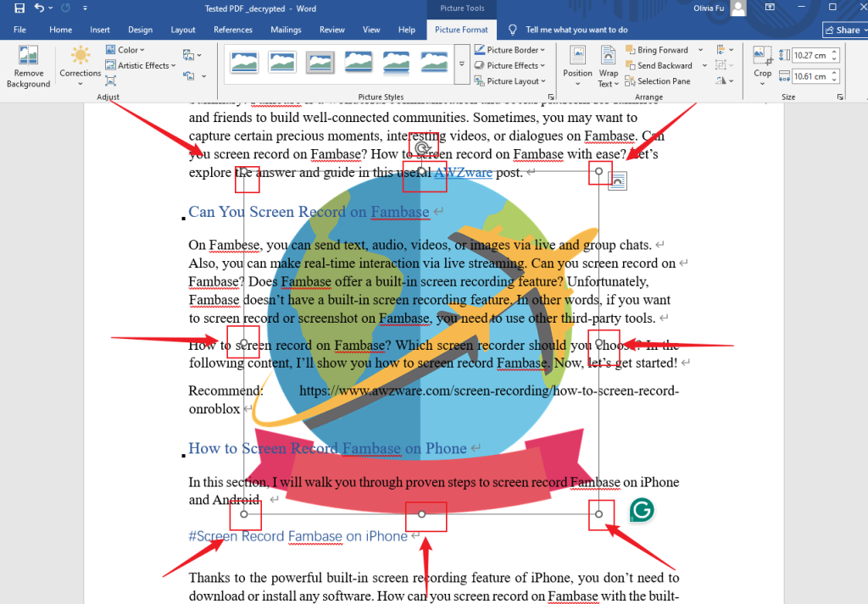Follow the AWZware hyperlink
Image resolution: width=868 pixels, height=604 pixels.
[x=464, y=172]
